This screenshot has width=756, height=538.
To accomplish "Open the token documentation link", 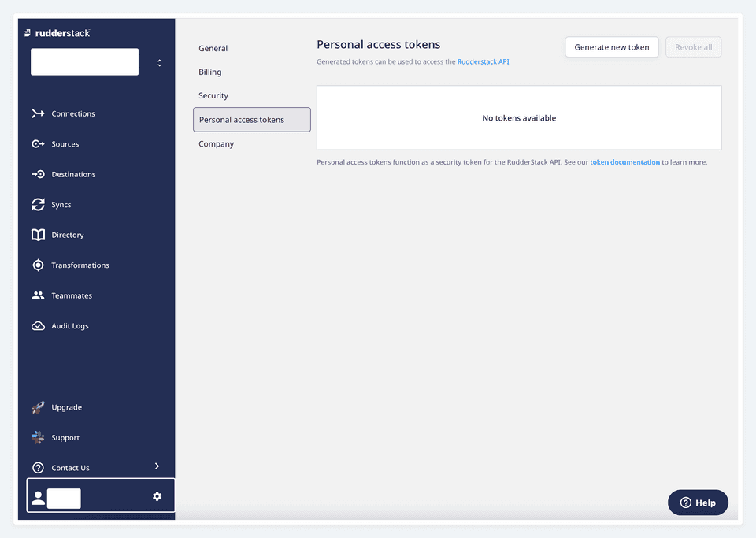I will pyautogui.click(x=624, y=161).
